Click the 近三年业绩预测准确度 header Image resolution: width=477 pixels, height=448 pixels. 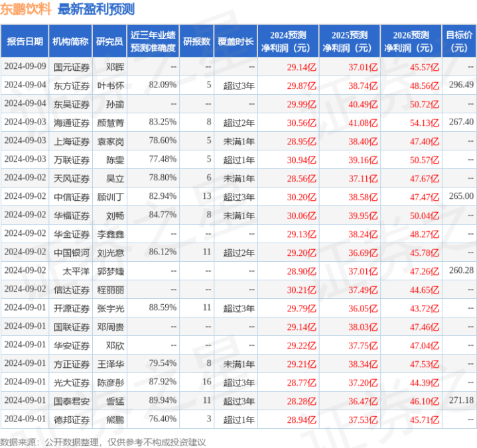[x=153, y=41]
